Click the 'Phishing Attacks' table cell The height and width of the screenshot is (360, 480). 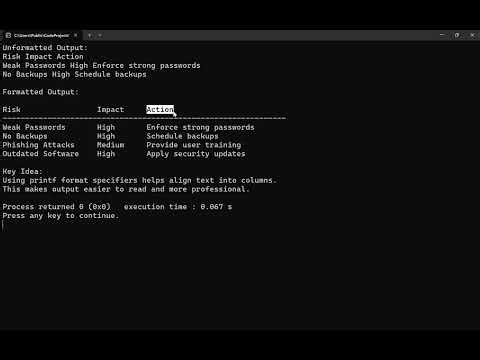pos(38,145)
